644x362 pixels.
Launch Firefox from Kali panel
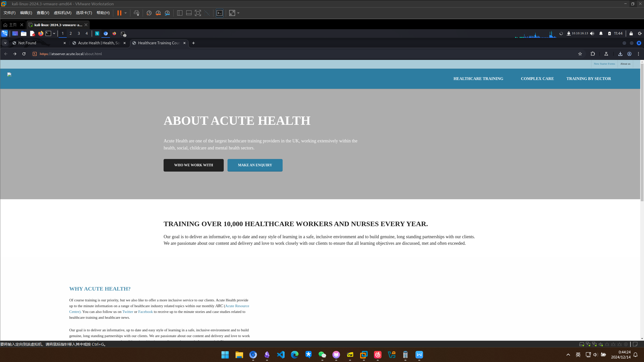pyautogui.click(x=41, y=33)
